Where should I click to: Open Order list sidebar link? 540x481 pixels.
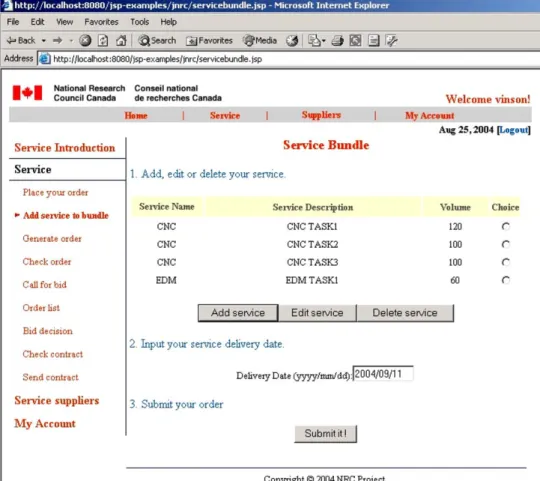click(41, 308)
